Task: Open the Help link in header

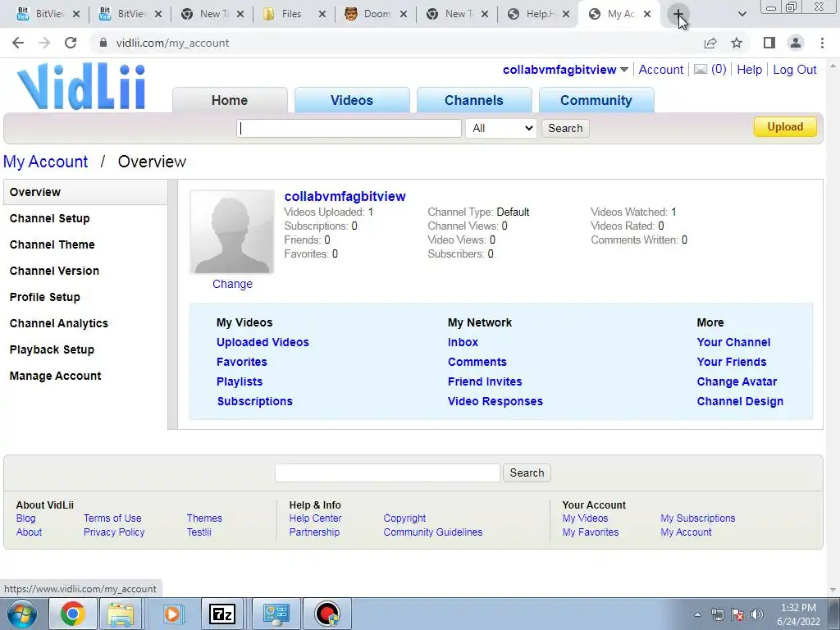Action: (x=749, y=70)
